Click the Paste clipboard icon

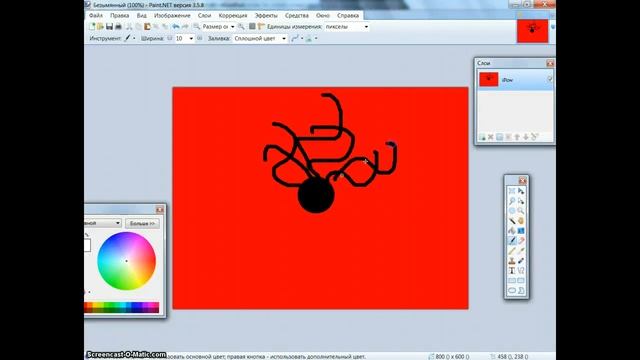click(x=147, y=27)
